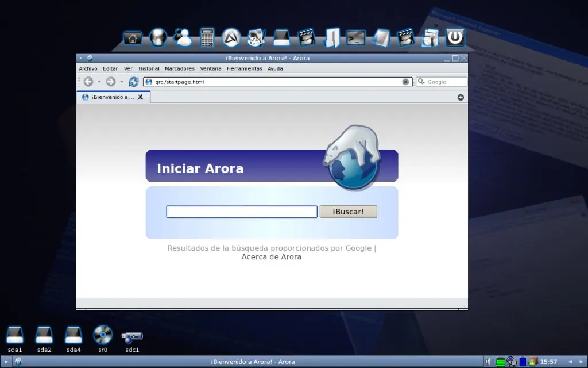
Task: Switch to next desktop with right arrow
Action: (582, 362)
